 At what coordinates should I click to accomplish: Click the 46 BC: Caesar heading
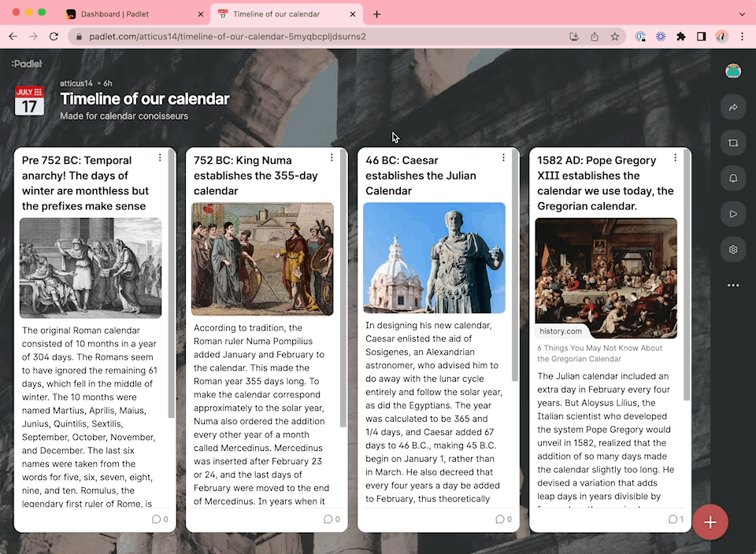coord(421,175)
